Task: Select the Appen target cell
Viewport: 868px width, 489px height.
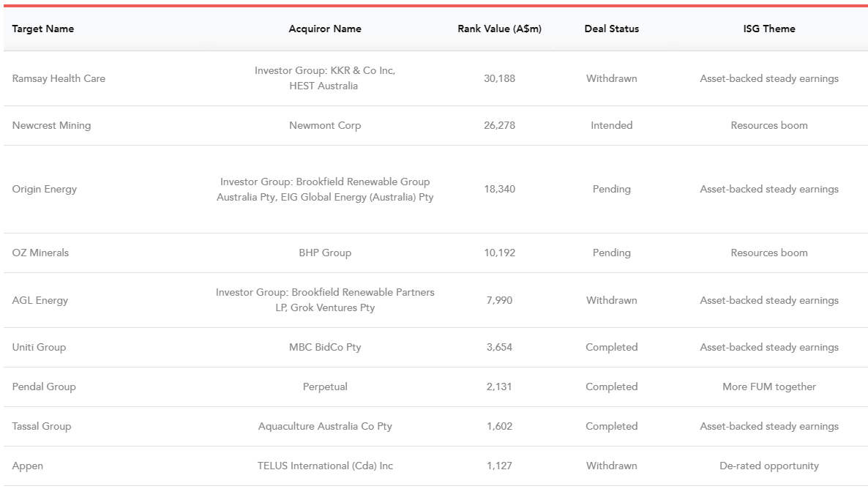Action: [x=28, y=466]
